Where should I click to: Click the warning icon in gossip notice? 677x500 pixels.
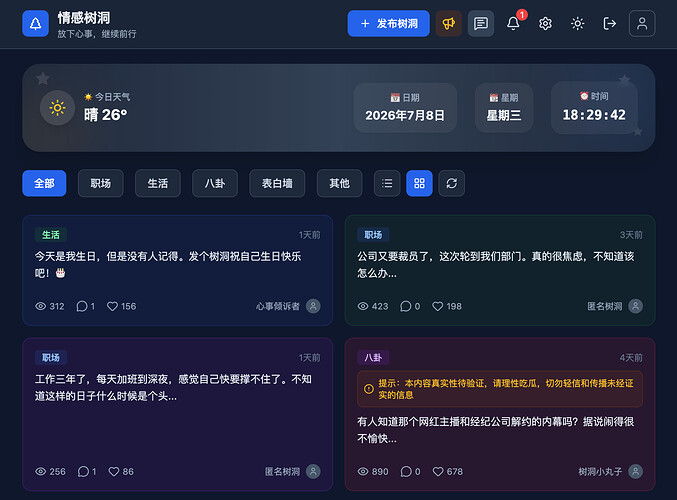tap(369, 389)
